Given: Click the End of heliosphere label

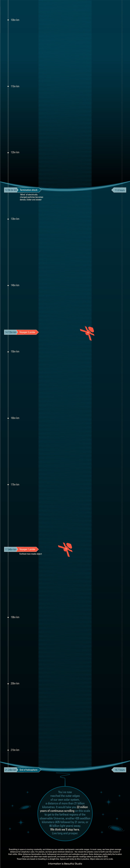Looking at the screenshot, I should click(29, 770).
